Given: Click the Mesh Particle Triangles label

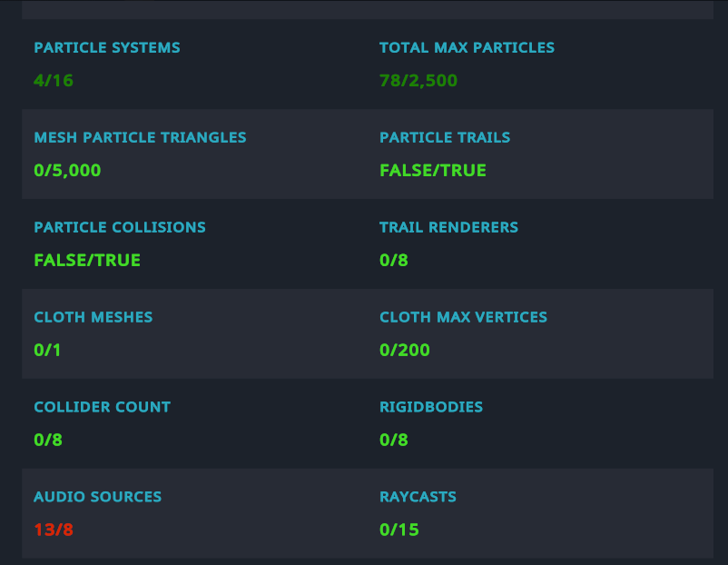Looking at the screenshot, I should (x=140, y=137).
